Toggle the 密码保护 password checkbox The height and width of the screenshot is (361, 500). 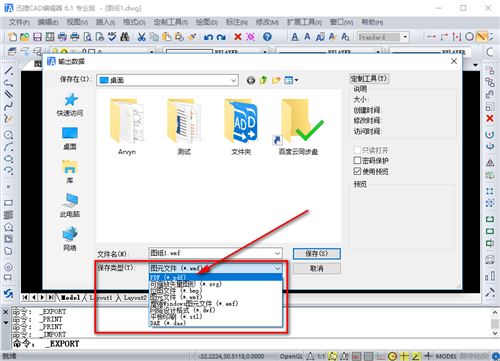tap(357, 161)
